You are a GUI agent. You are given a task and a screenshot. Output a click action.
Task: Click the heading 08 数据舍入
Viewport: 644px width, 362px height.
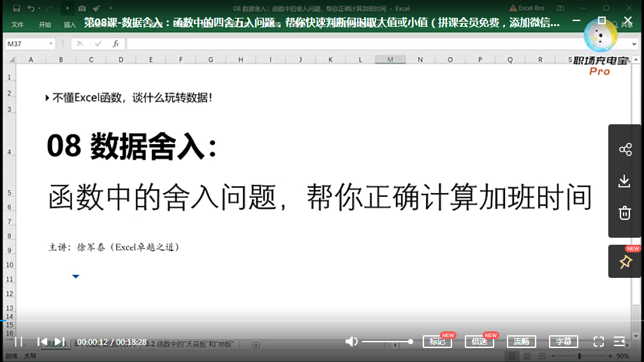(x=131, y=146)
